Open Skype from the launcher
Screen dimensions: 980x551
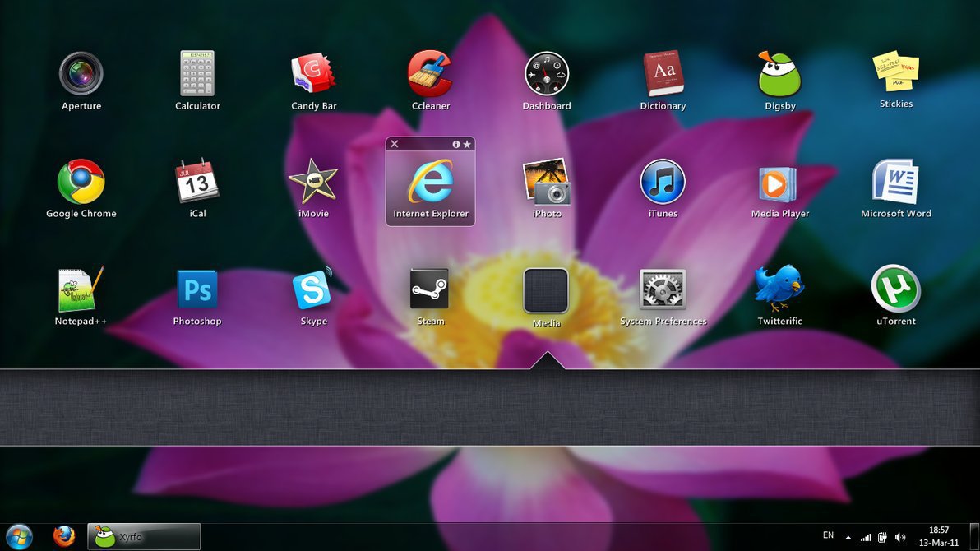click(x=313, y=289)
